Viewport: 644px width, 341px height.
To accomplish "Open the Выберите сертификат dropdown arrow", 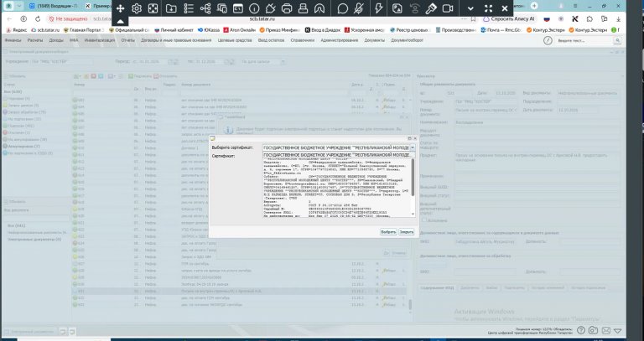I will pyautogui.click(x=413, y=147).
